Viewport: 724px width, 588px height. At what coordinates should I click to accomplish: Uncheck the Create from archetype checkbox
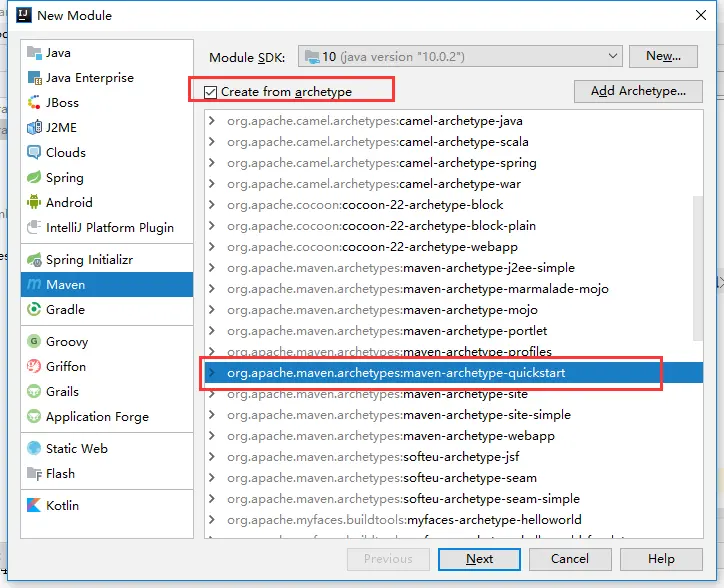click(x=210, y=92)
